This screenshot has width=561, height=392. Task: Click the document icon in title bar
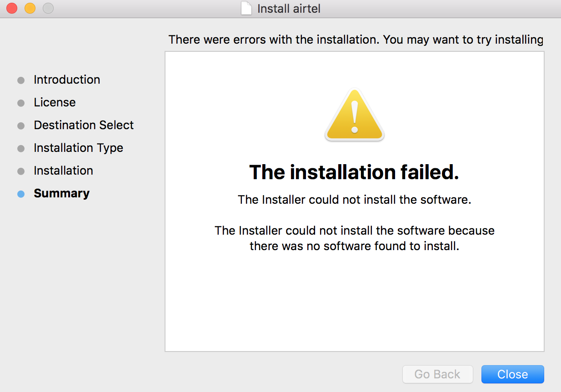point(246,9)
